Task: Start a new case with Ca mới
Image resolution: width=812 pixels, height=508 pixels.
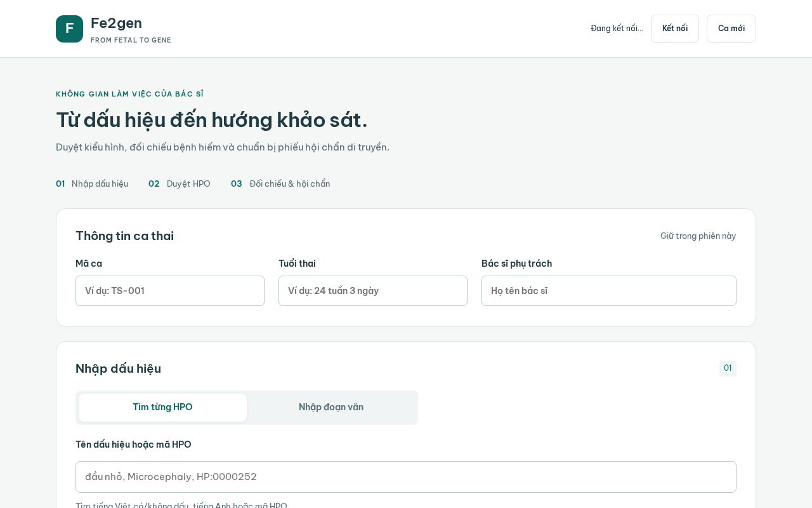Action: pyautogui.click(x=731, y=29)
